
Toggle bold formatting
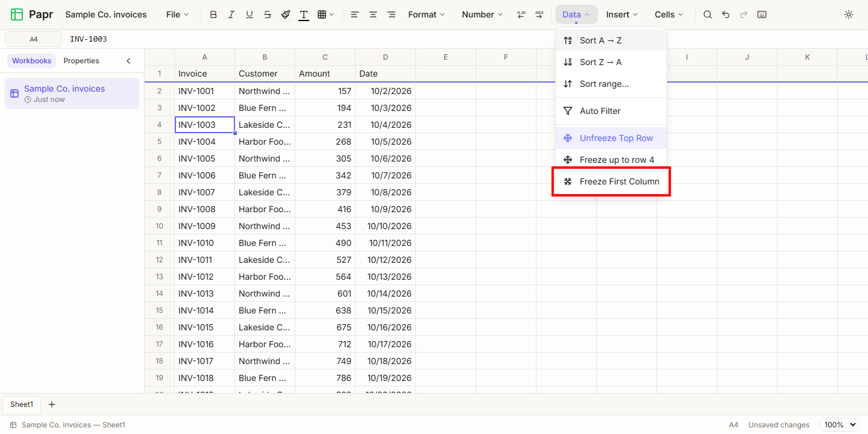tap(213, 14)
